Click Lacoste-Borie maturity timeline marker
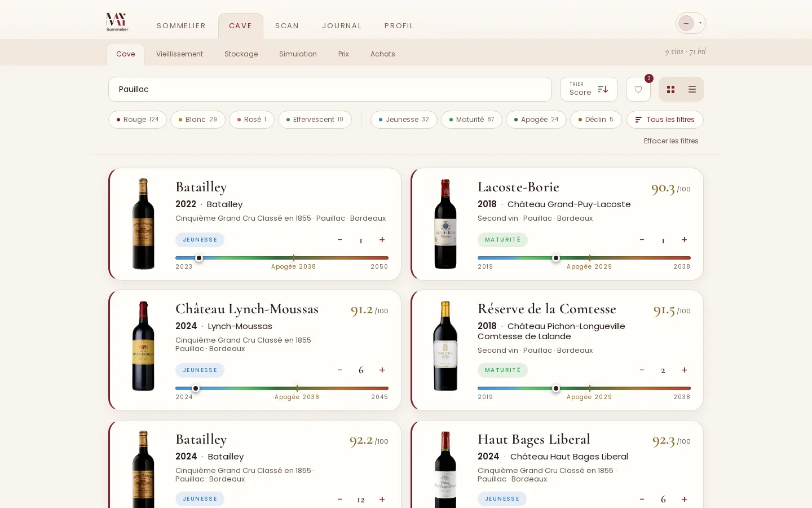The height and width of the screenshot is (508, 812). (556, 258)
